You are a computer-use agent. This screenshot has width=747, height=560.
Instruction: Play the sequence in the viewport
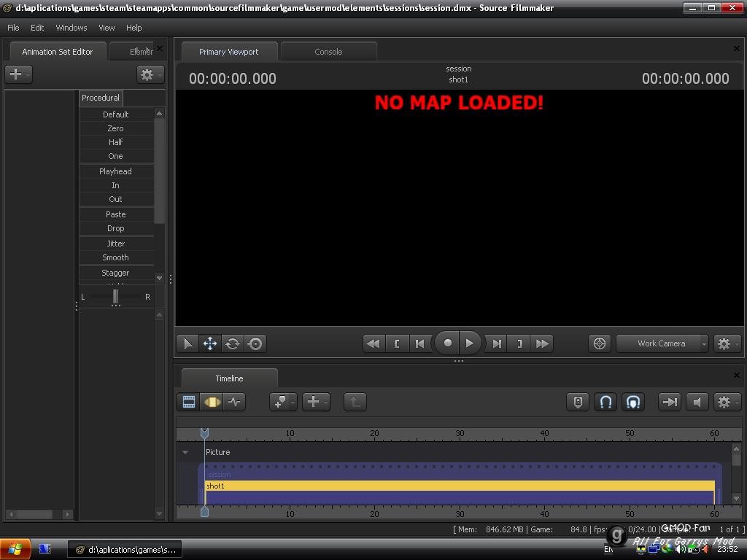click(470, 343)
